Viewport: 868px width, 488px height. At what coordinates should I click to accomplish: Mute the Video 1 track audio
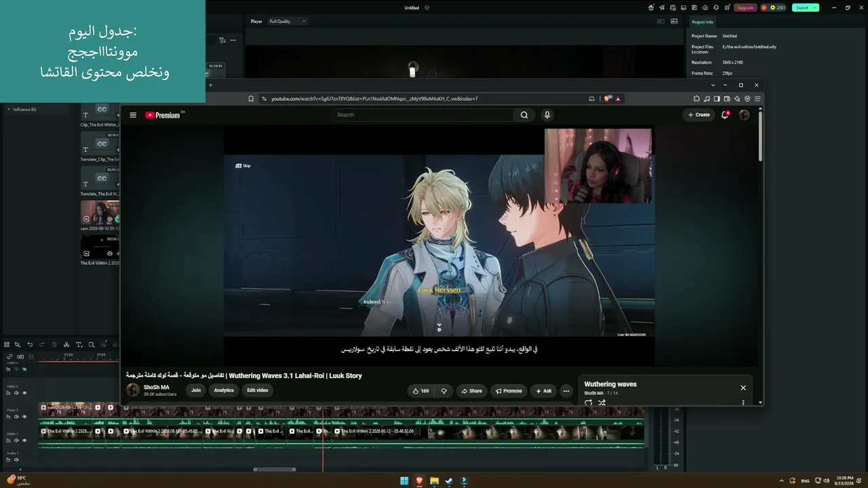click(16, 440)
